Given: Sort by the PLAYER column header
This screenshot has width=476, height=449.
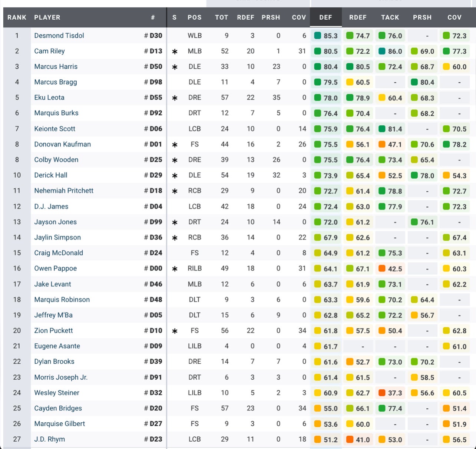Looking at the screenshot, I should click(x=47, y=17).
